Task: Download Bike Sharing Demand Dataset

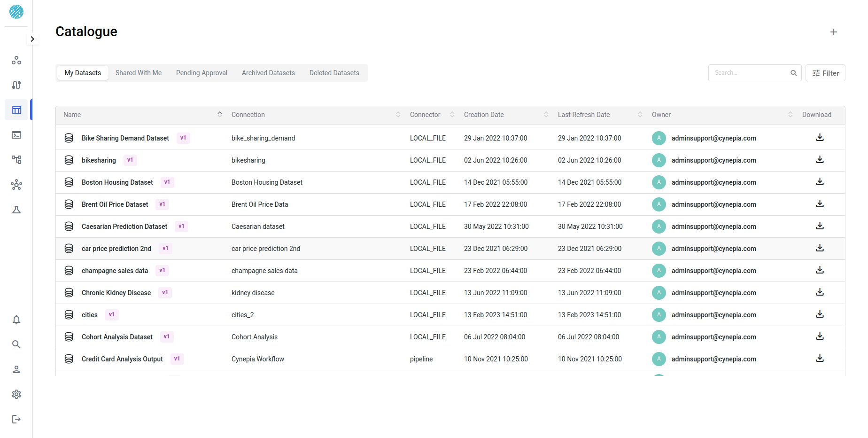Action: point(820,138)
